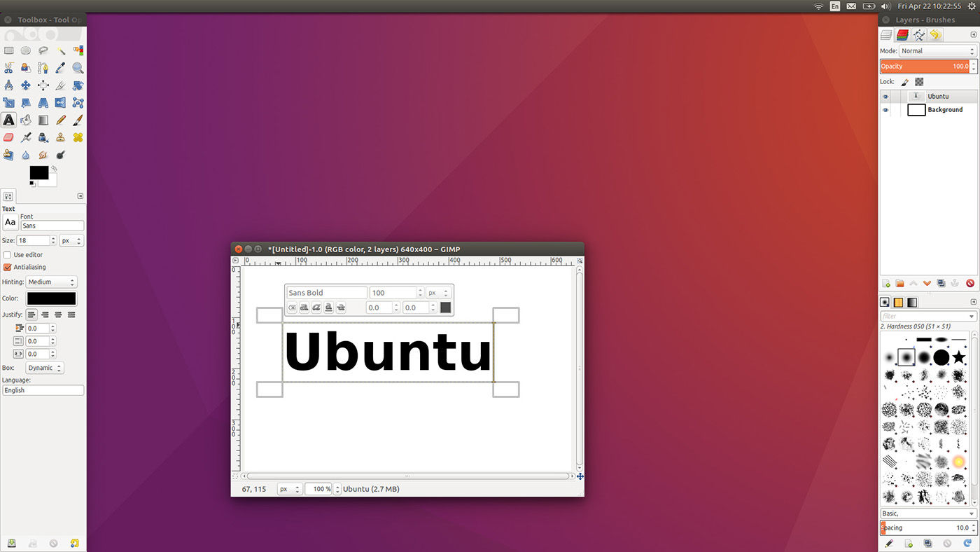This screenshot has width=980, height=552.
Task: Select the Scale tool
Action: [x=8, y=102]
